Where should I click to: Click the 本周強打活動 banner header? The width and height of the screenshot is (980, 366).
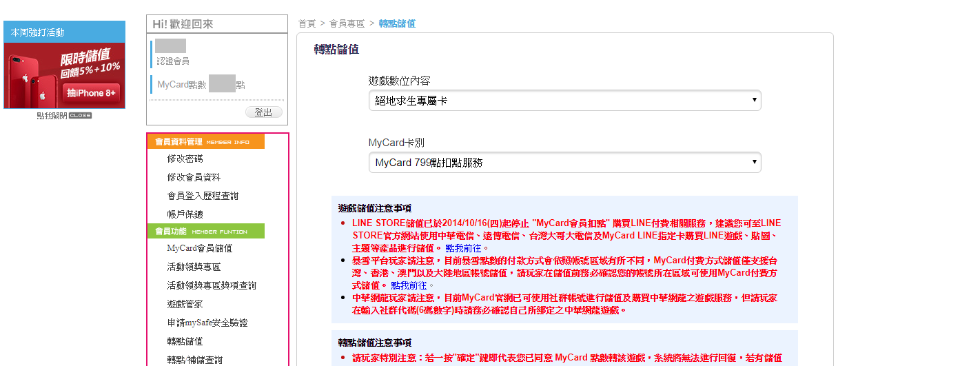coord(65,32)
